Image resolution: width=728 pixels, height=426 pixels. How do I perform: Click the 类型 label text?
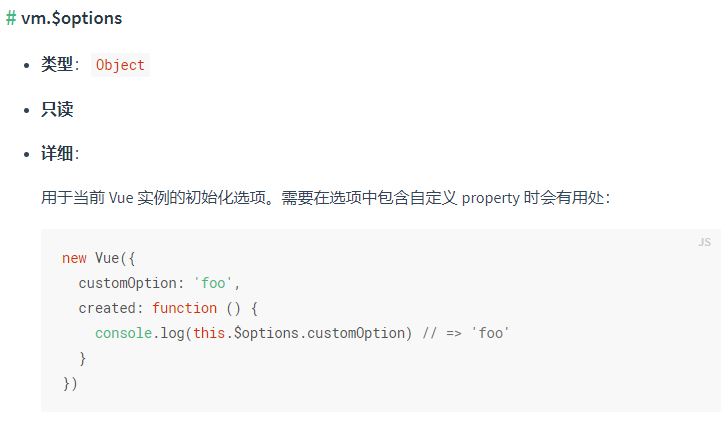coord(57,64)
